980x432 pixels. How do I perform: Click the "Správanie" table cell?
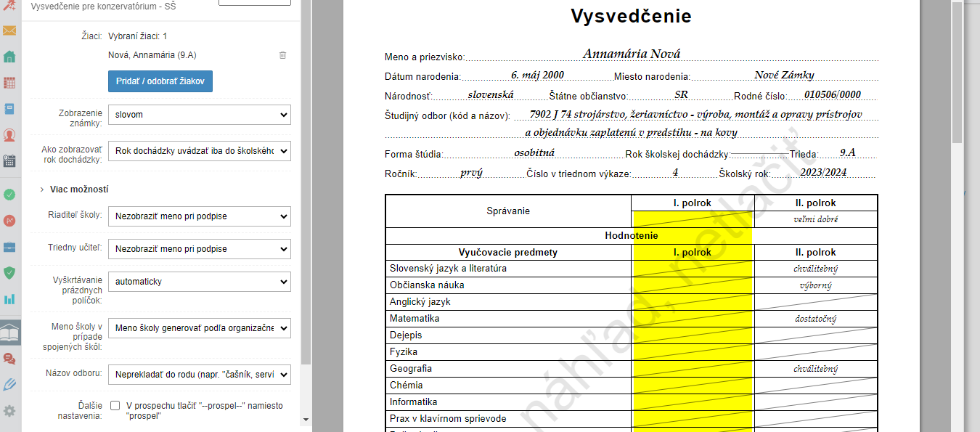[x=508, y=211]
